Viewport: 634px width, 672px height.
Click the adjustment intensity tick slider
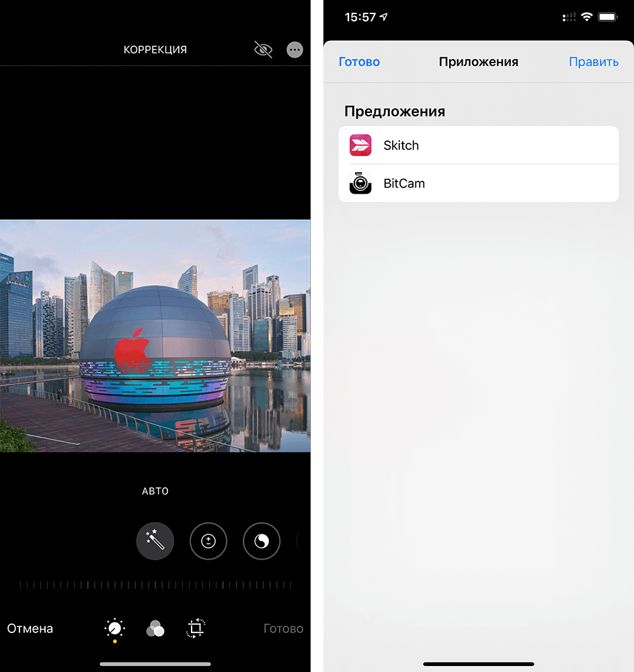(155, 585)
